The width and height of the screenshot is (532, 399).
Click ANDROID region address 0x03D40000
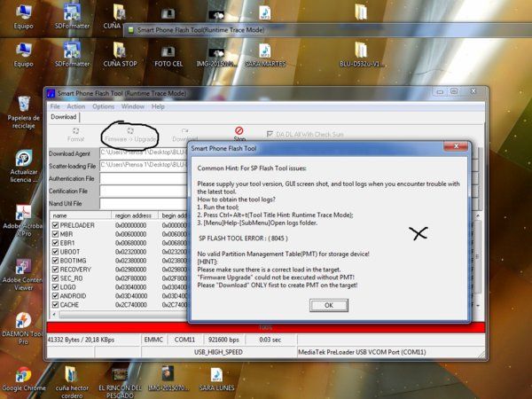[131, 296]
